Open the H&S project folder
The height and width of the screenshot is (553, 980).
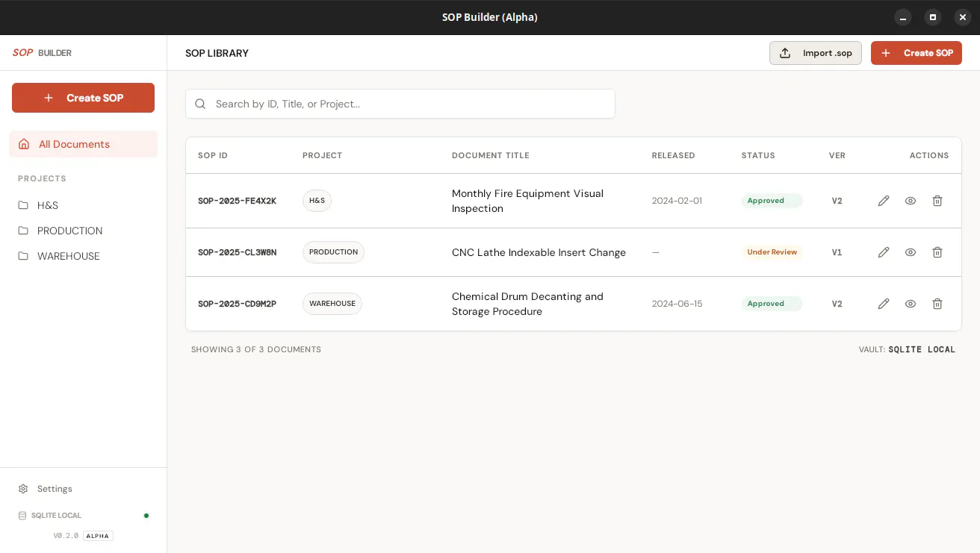pos(83,205)
